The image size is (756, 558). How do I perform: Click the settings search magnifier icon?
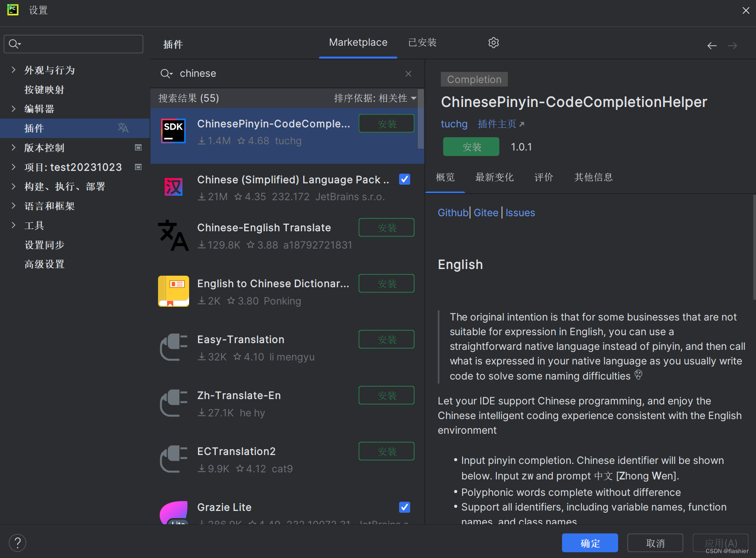[x=15, y=44]
